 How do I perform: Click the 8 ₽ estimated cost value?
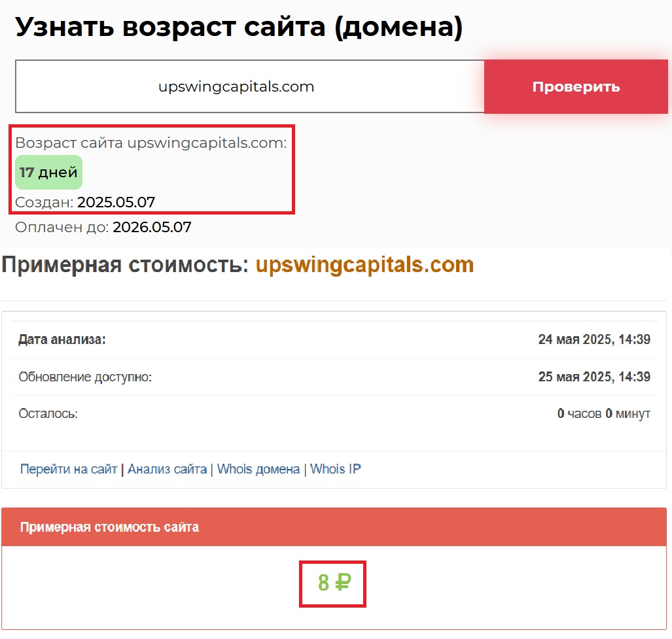pyautogui.click(x=333, y=583)
